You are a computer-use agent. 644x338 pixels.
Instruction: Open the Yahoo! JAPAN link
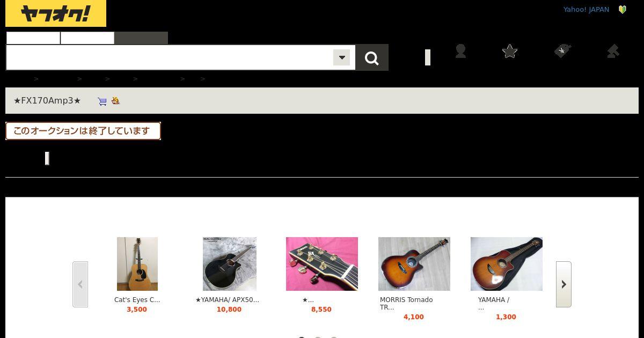point(586,10)
